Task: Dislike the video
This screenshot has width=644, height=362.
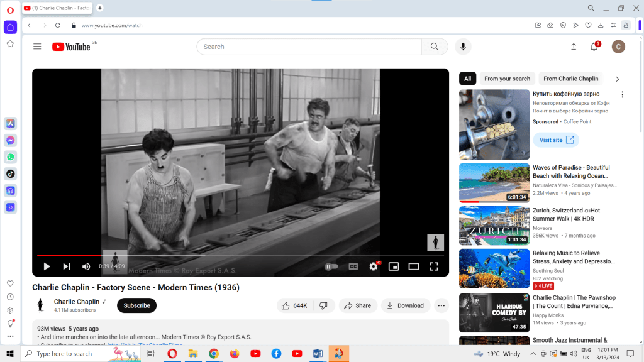Action: (324, 305)
